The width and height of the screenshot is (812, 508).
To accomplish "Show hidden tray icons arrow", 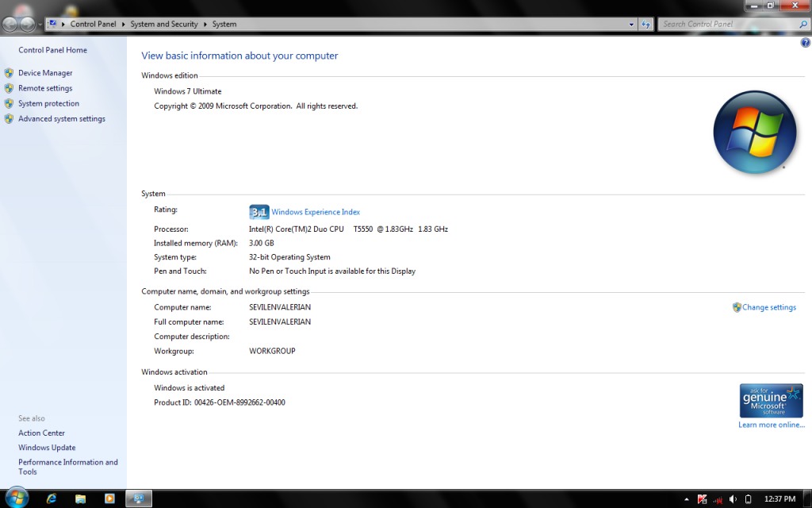I will [687, 499].
